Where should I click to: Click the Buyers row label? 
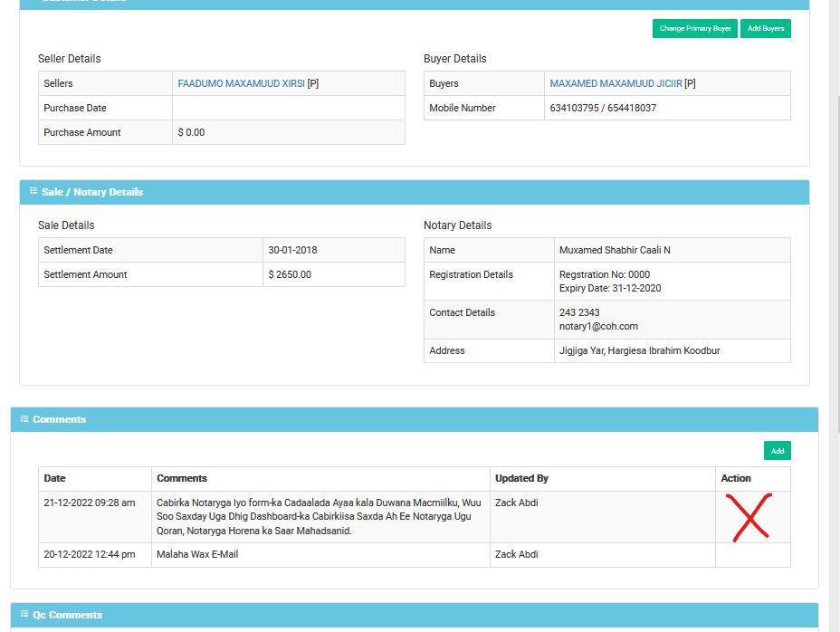[444, 83]
